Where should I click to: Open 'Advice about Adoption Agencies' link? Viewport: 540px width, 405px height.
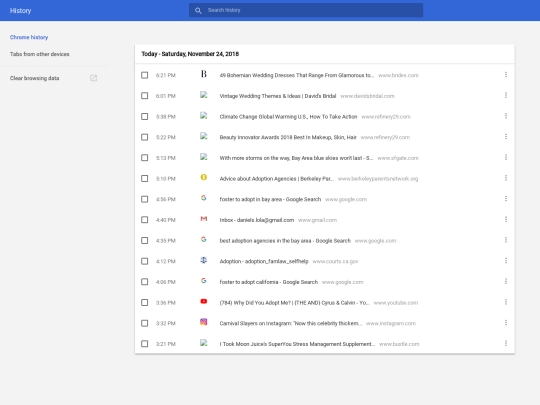(x=277, y=178)
